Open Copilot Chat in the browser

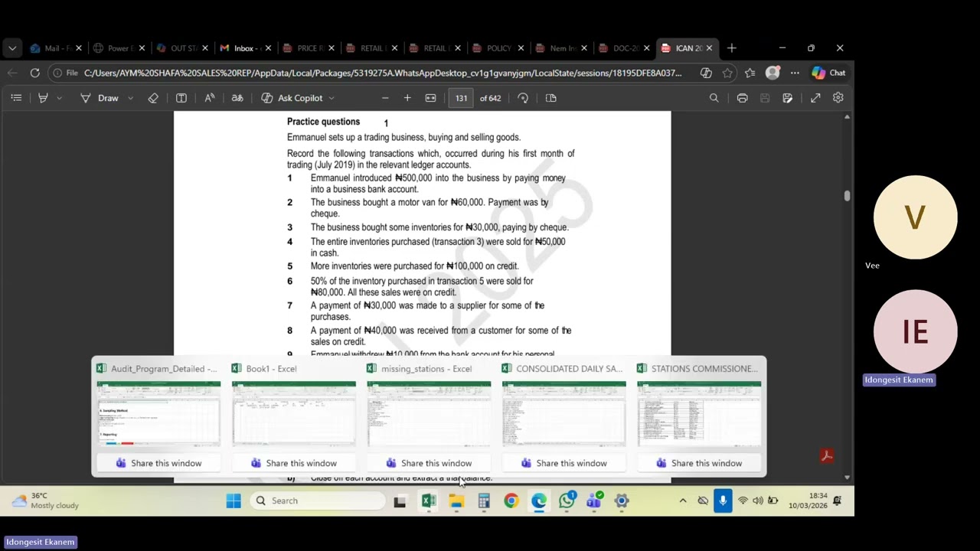(x=829, y=73)
